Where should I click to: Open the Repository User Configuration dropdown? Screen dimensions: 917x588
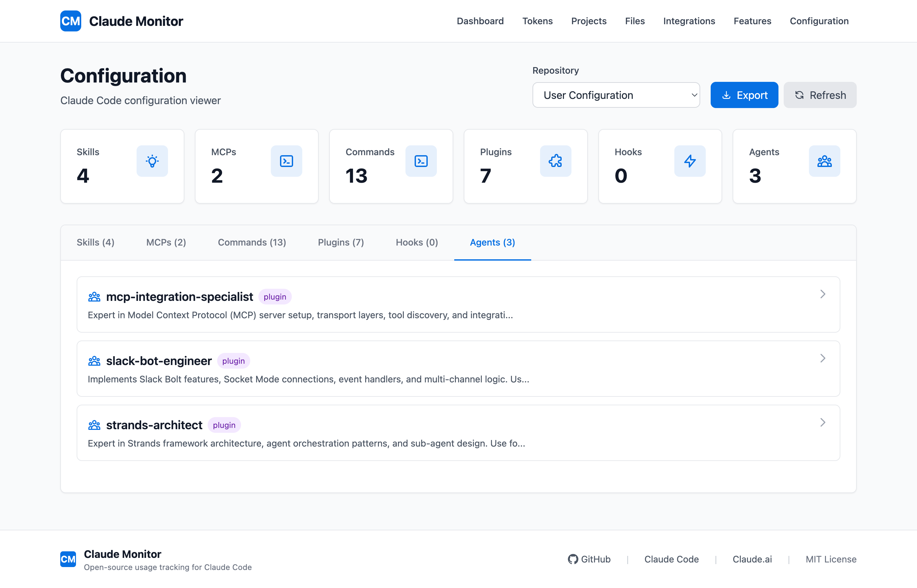coord(616,95)
